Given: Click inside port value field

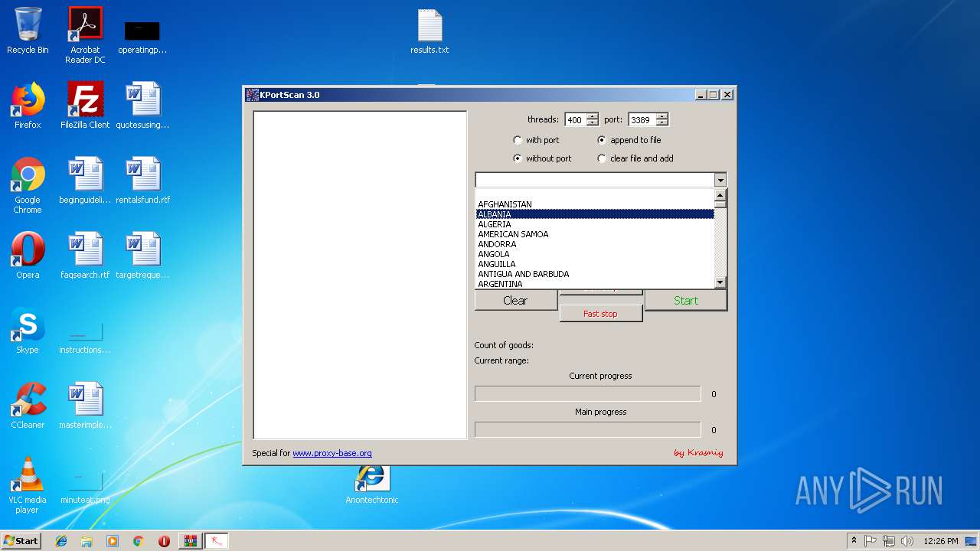Looking at the screenshot, I should click(x=642, y=119).
